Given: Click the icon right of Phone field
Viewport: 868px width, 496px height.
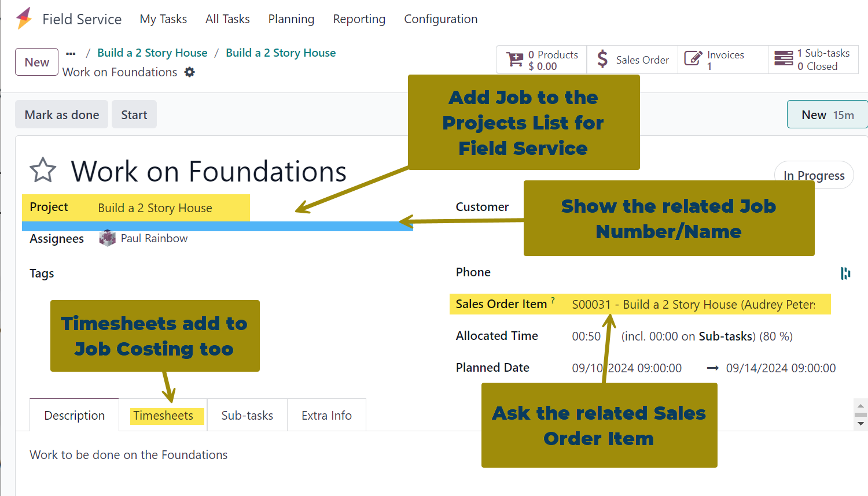Looking at the screenshot, I should tap(845, 273).
